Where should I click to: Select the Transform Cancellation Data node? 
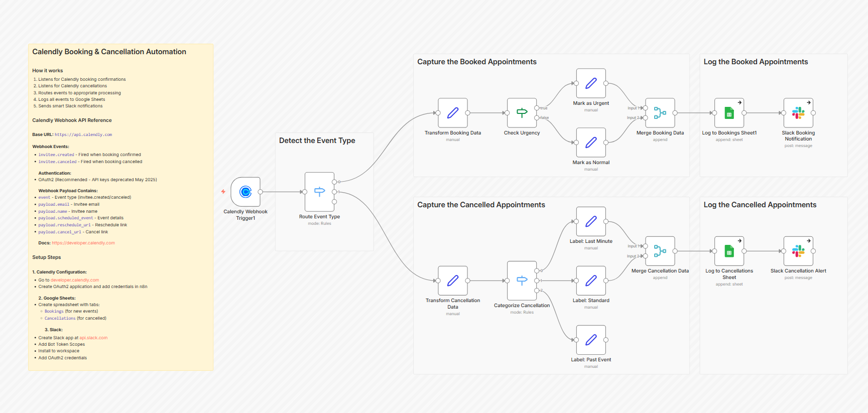453,281
